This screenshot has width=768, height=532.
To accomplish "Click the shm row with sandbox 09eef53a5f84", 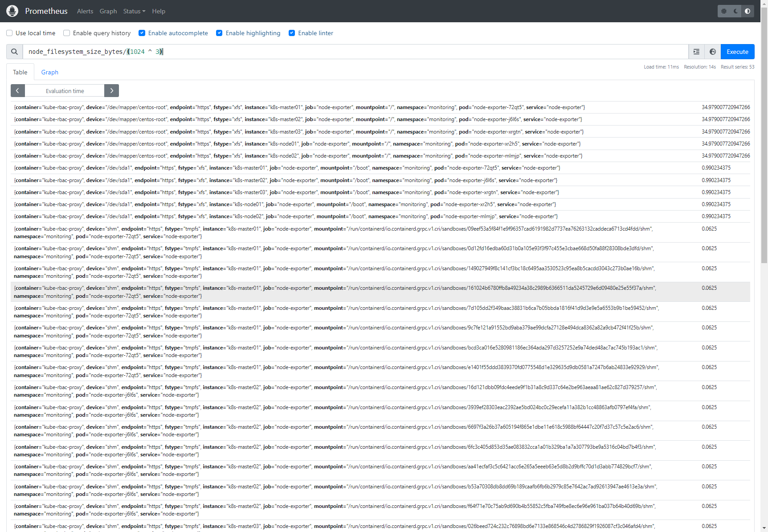I will point(380,232).
